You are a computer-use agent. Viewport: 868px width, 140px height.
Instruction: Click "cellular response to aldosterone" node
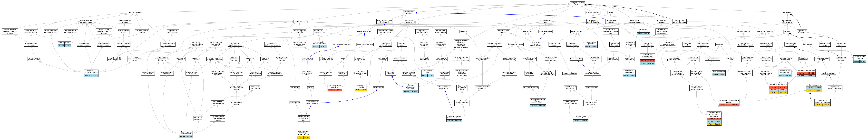[x=186, y=134]
